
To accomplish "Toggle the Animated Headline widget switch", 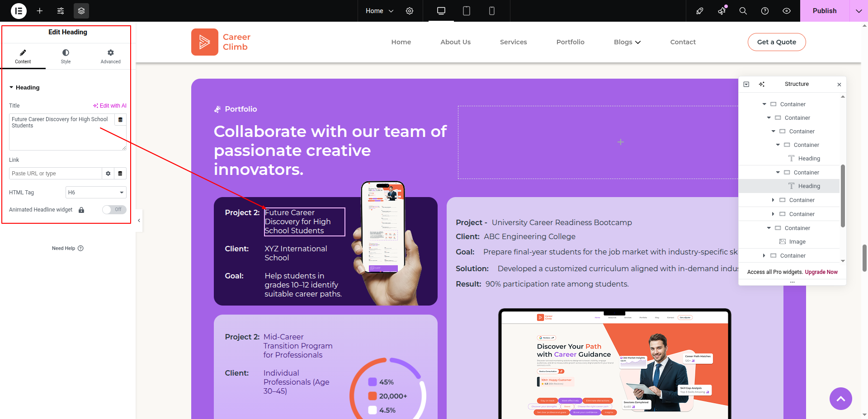I will pyautogui.click(x=114, y=210).
